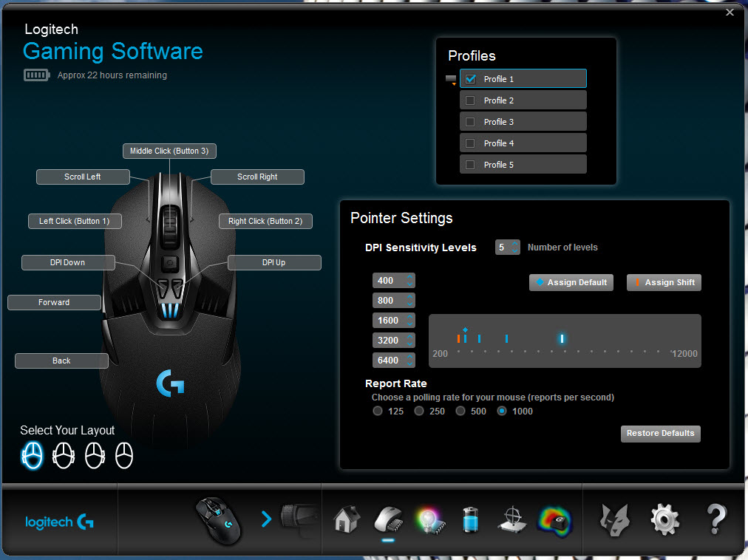
Task: Open the settings gear icon
Action: point(664,519)
